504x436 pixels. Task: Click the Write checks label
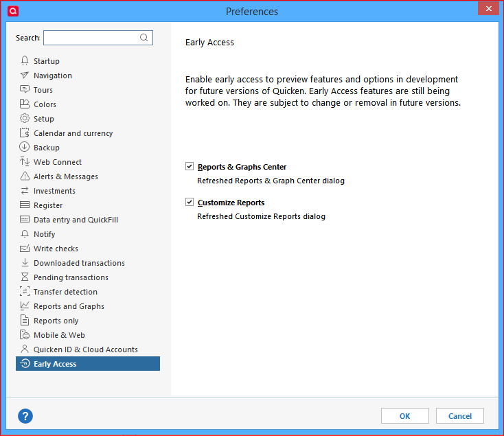point(56,249)
